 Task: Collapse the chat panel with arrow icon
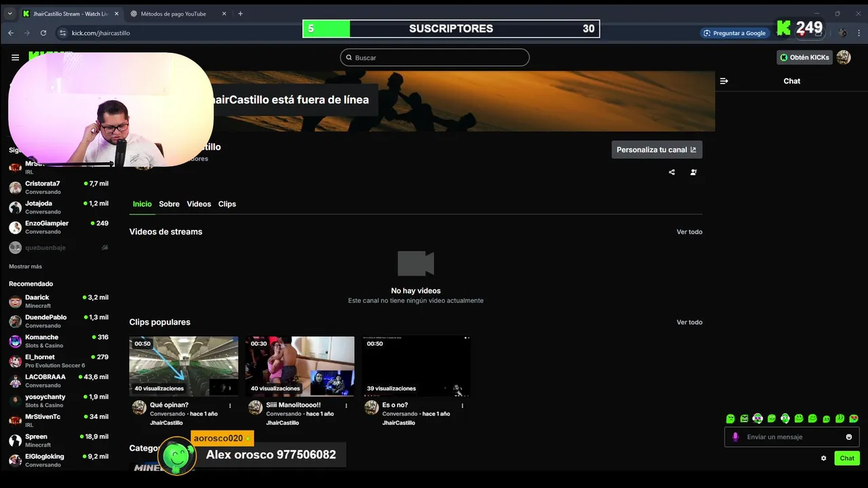click(724, 81)
